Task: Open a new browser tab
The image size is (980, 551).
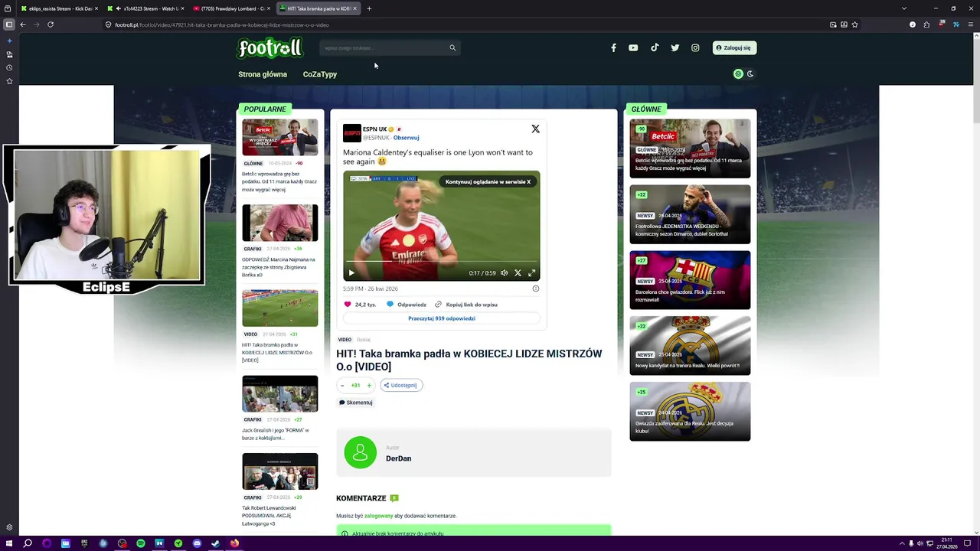Action: (x=369, y=8)
